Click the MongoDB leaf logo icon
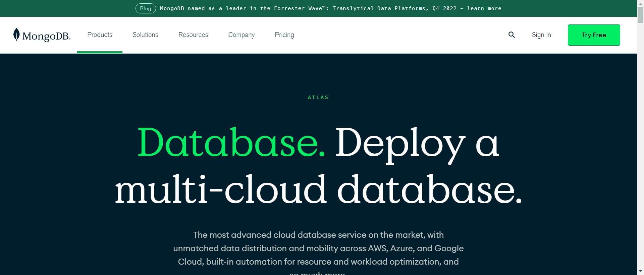The width and height of the screenshot is (644, 275). pos(16,35)
